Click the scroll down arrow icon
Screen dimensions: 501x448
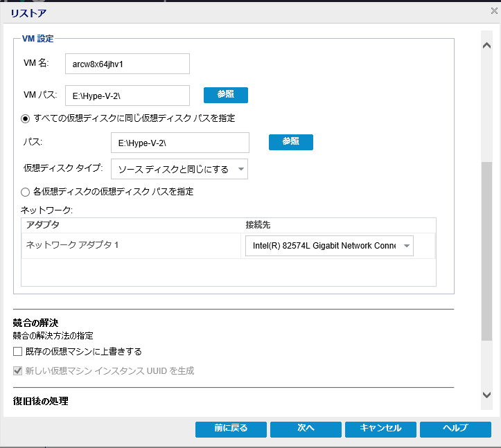[x=486, y=395]
